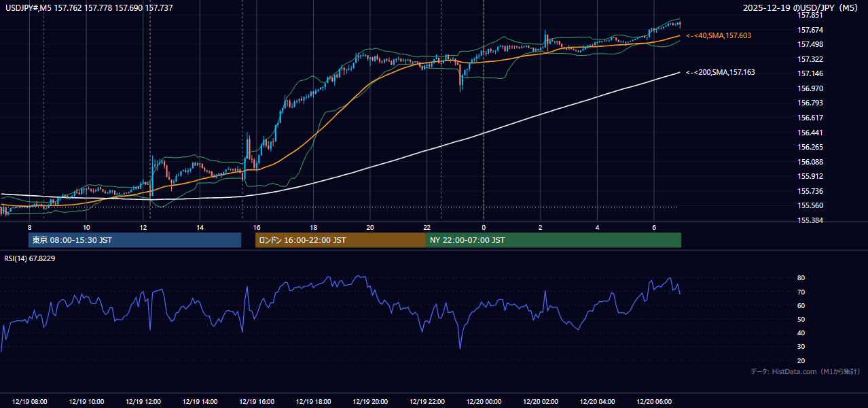Viewport: 868px width, 408px height.
Task: Click the time axis label 12/20 04:00
Action: 597,402
